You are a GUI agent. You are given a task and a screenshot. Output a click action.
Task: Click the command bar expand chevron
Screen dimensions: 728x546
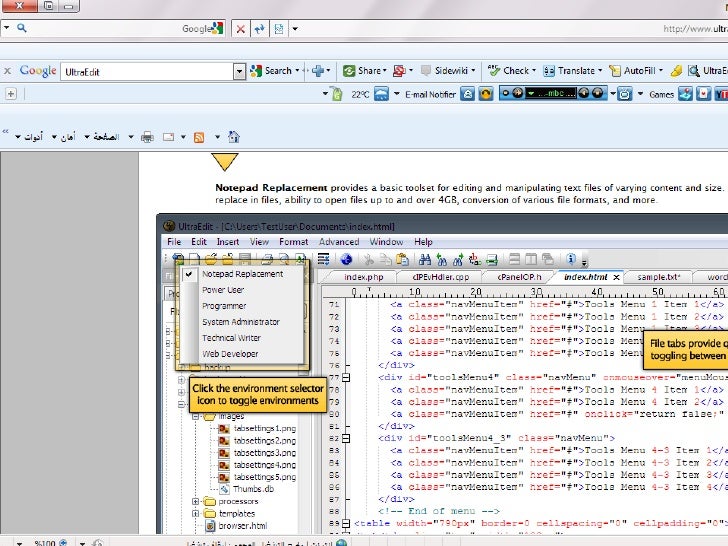pyautogui.click(x=5, y=132)
